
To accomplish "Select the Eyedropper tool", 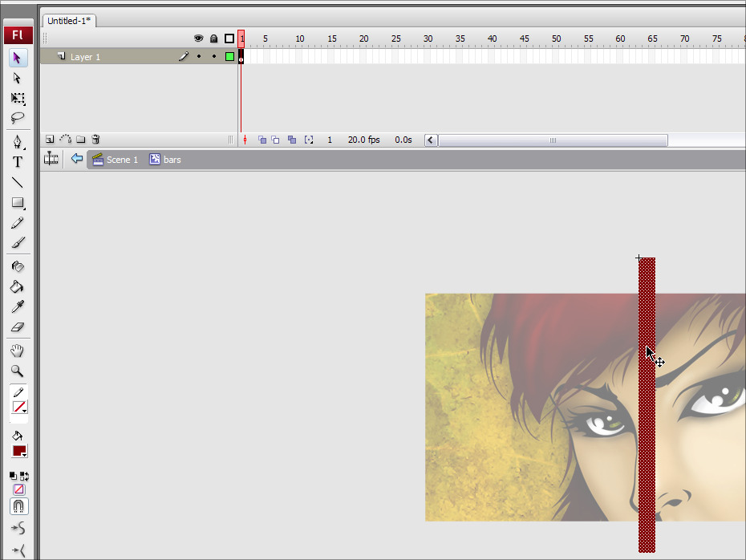I will (18, 306).
